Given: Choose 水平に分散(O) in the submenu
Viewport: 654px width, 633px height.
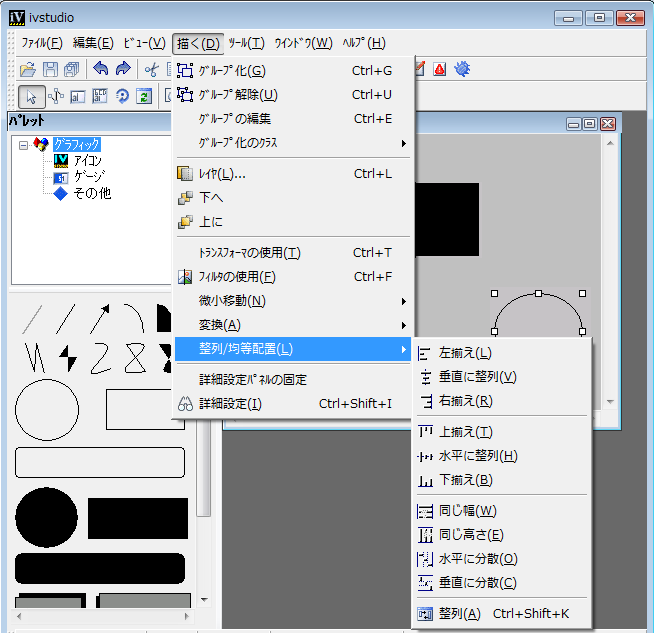Looking at the screenshot, I should coord(478,559).
